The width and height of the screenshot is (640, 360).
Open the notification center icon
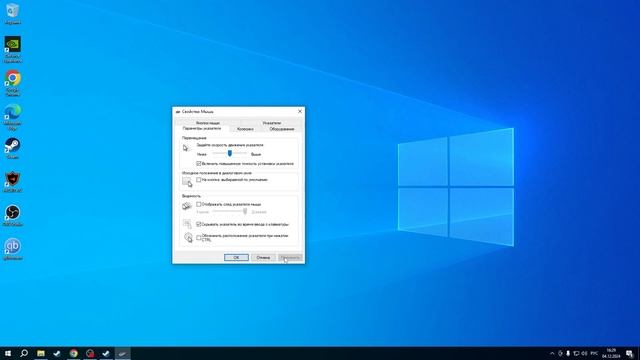tap(629, 353)
